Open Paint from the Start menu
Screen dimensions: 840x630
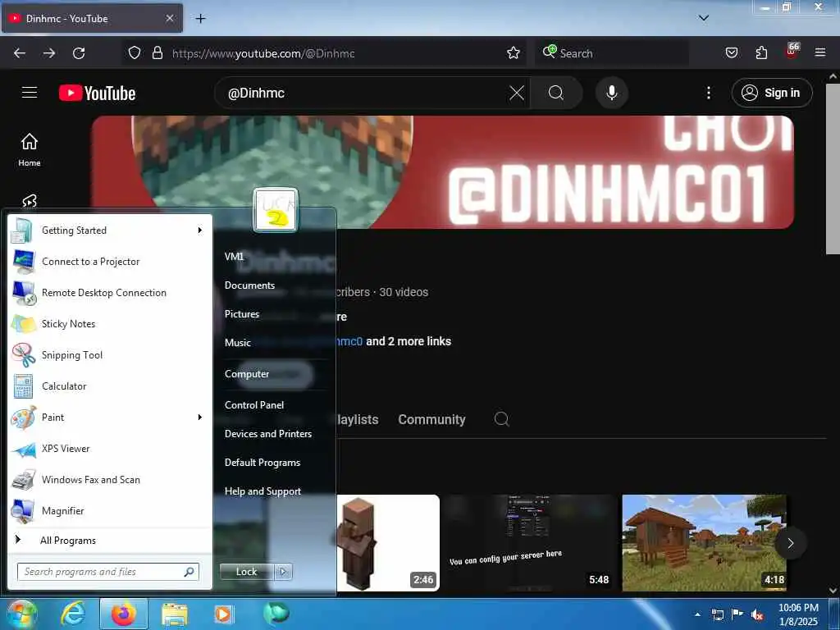coord(110,418)
